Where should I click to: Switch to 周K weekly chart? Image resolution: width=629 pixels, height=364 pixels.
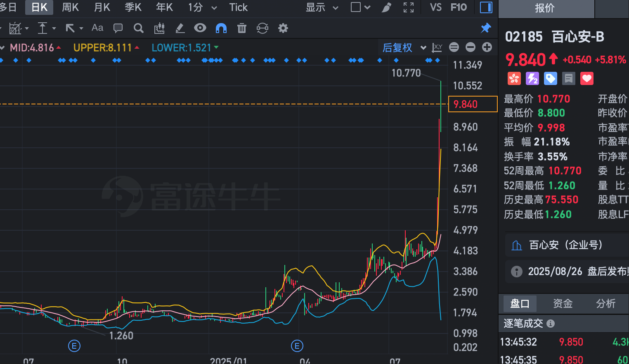pyautogui.click(x=70, y=7)
